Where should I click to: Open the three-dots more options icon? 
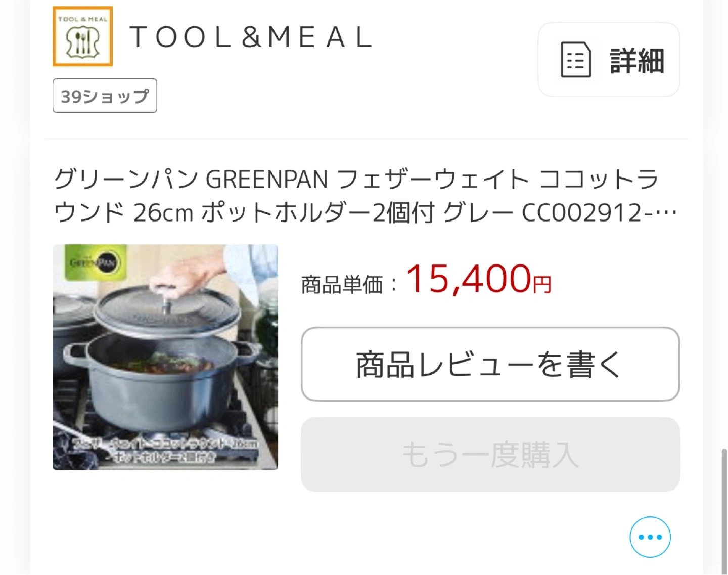pyautogui.click(x=650, y=537)
